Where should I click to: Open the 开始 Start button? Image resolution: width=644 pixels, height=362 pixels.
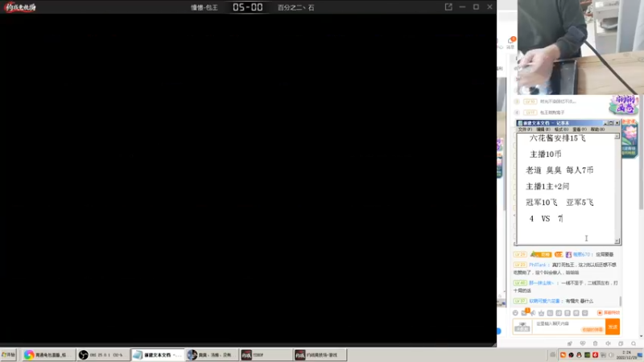tap(8, 355)
